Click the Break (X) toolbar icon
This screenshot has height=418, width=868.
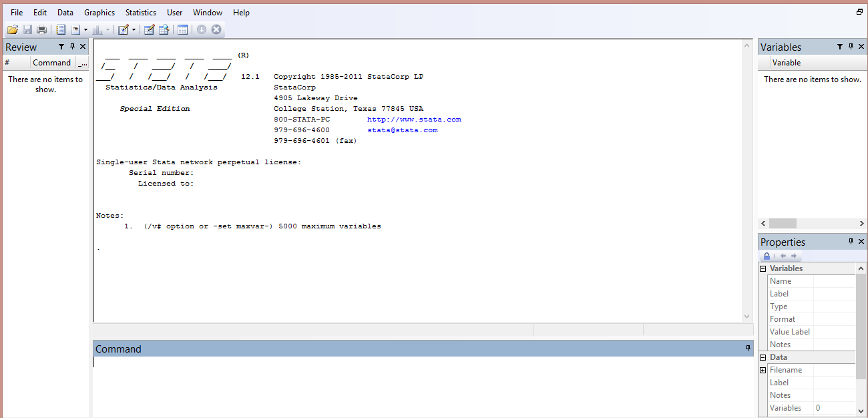pos(216,29)
